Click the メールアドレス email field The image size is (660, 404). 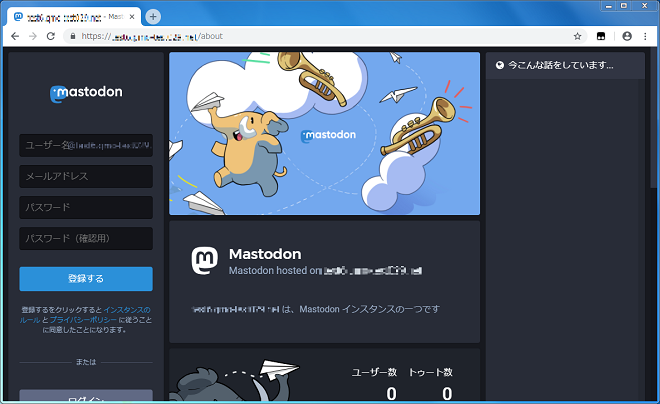tap(86, 176)
